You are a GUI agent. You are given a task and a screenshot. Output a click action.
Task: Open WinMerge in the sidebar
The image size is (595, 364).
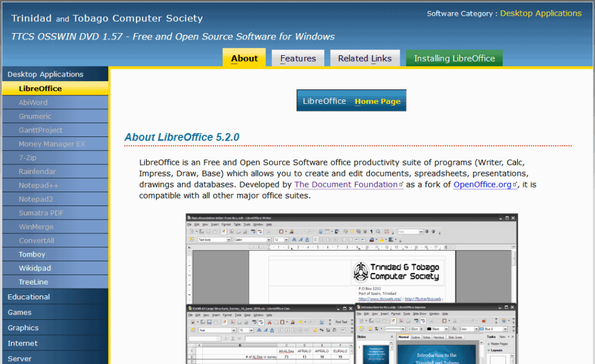(x=55, y=227)
